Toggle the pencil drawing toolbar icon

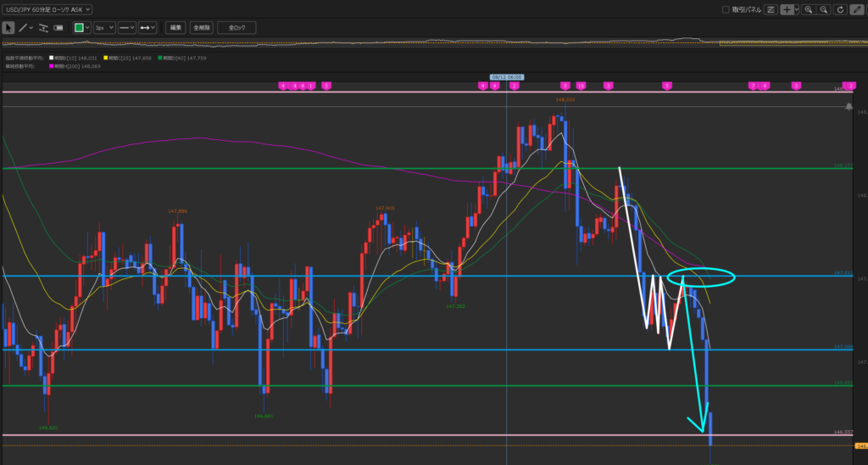(857, 9)
